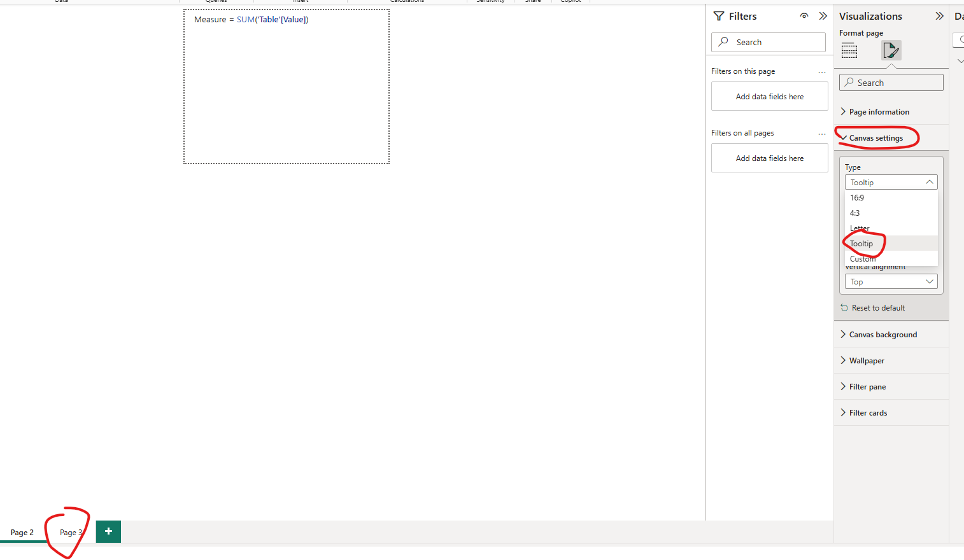Viewport: 964px width, 560px height.
Task: Click the Filters search box
Action: pos(769,42)
